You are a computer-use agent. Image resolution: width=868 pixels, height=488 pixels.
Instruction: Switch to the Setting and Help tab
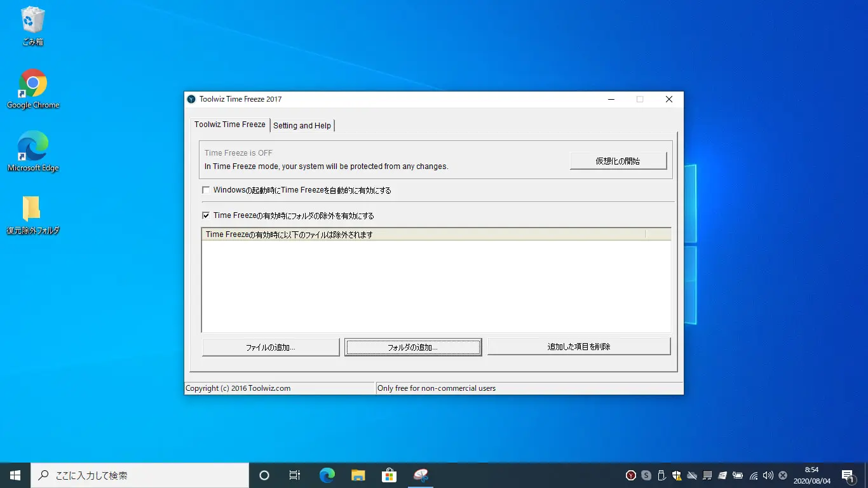302,125
